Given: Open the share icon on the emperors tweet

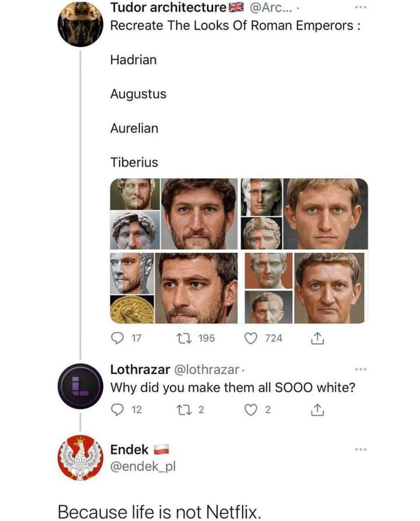Looking at the screenshot, I should tap(317, 337).
